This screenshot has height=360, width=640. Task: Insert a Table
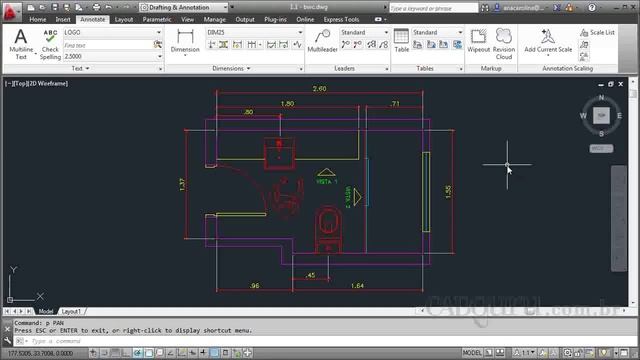point(401,40)
